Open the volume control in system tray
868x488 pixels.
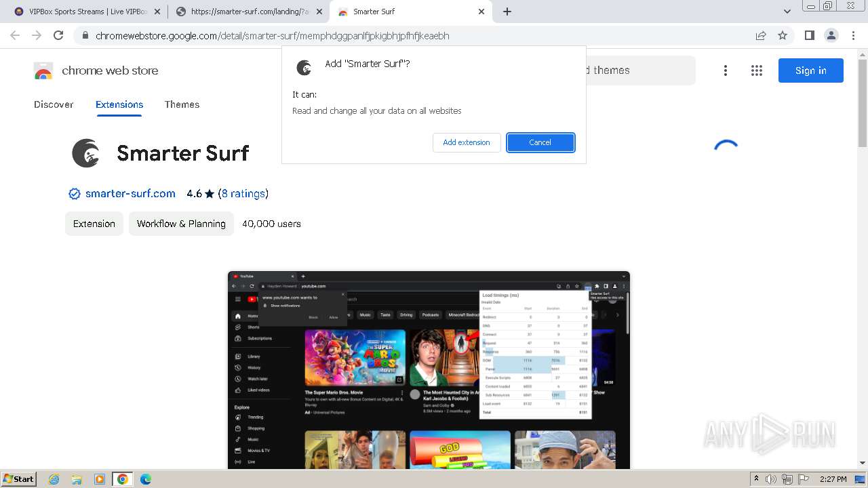pos(771,479)
